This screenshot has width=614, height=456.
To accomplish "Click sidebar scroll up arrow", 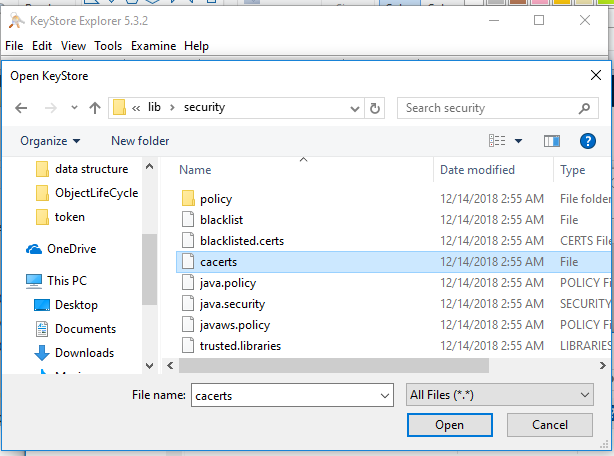I will click(149, 166).
